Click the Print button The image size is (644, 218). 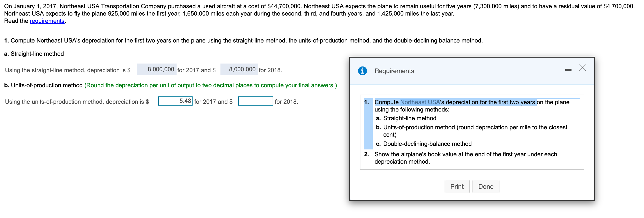[457, 186]
